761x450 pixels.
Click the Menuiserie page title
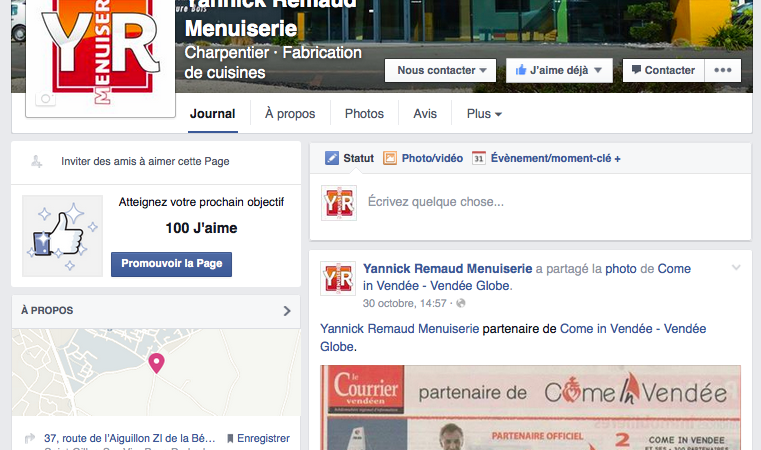click(x=241, y=28)
